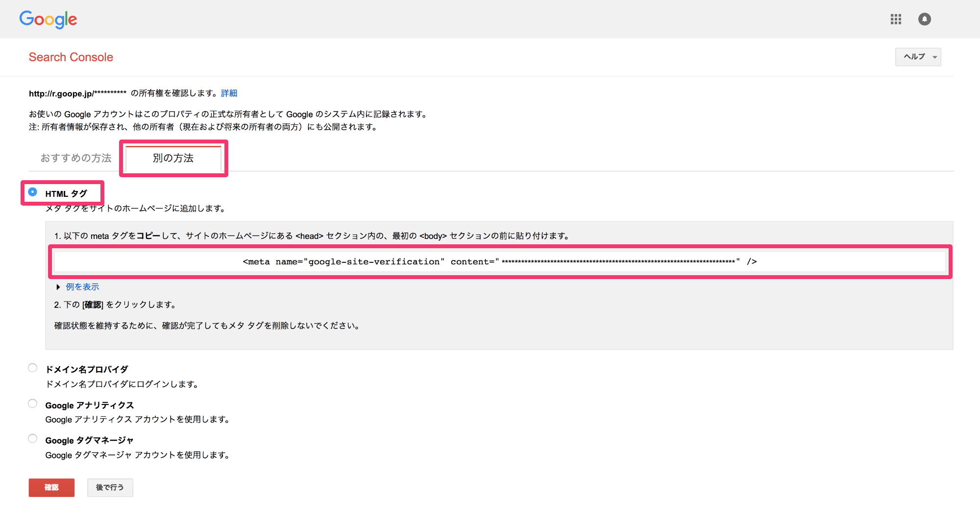
Task: Click the Google タグマネージャ アカウントを使用します text
Action: point(138,455)
